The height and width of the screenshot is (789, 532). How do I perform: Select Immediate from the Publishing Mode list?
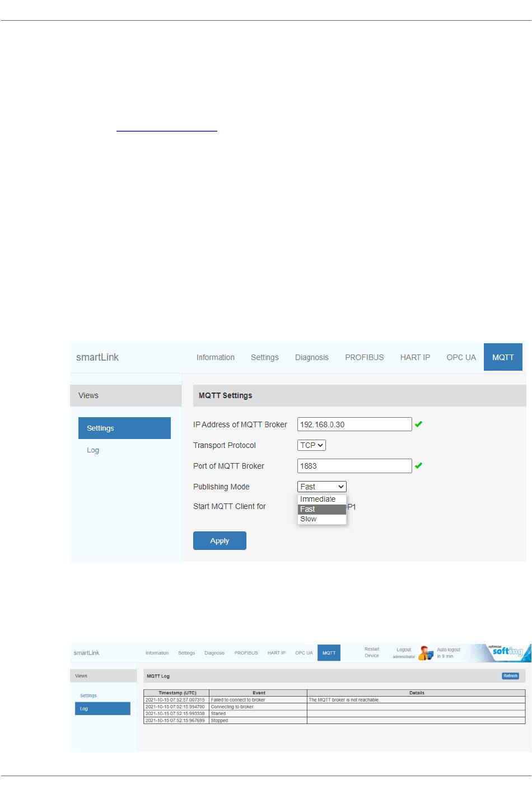(318, 499)
